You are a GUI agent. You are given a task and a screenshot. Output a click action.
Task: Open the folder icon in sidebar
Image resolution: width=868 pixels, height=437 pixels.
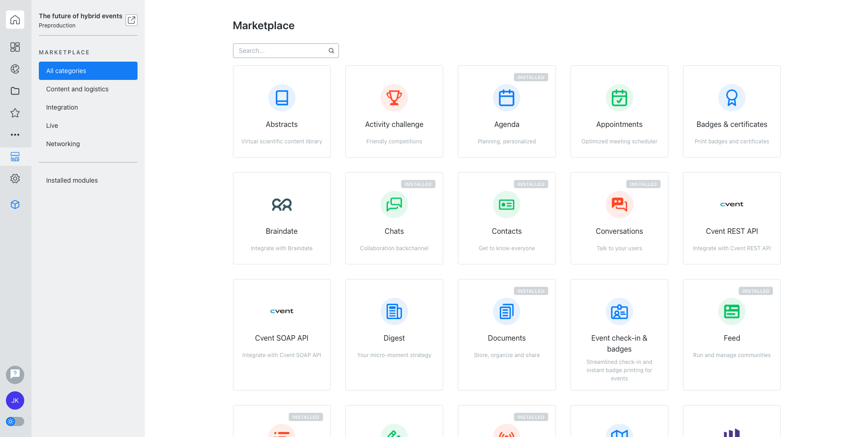pyautogui.click(x=15, y=91)
